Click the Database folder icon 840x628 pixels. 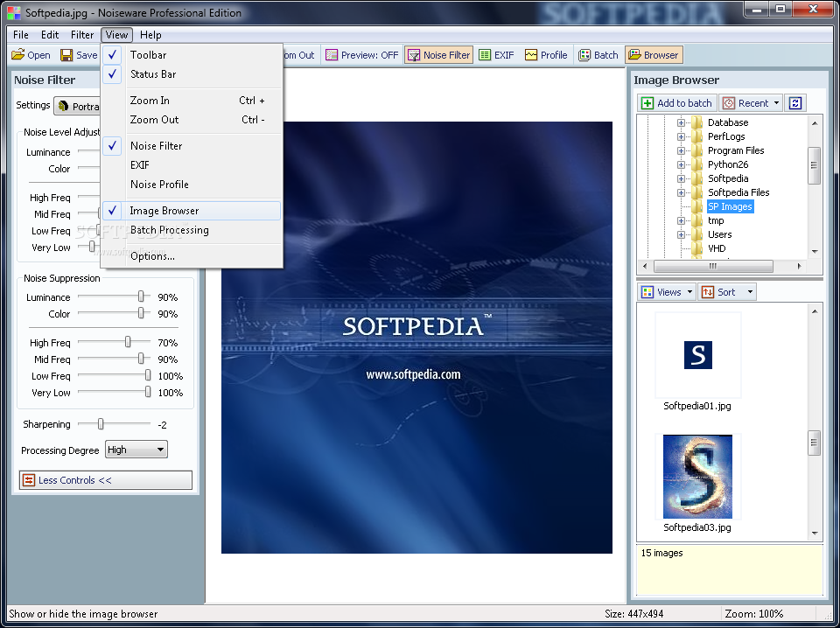tap(696, 122)
